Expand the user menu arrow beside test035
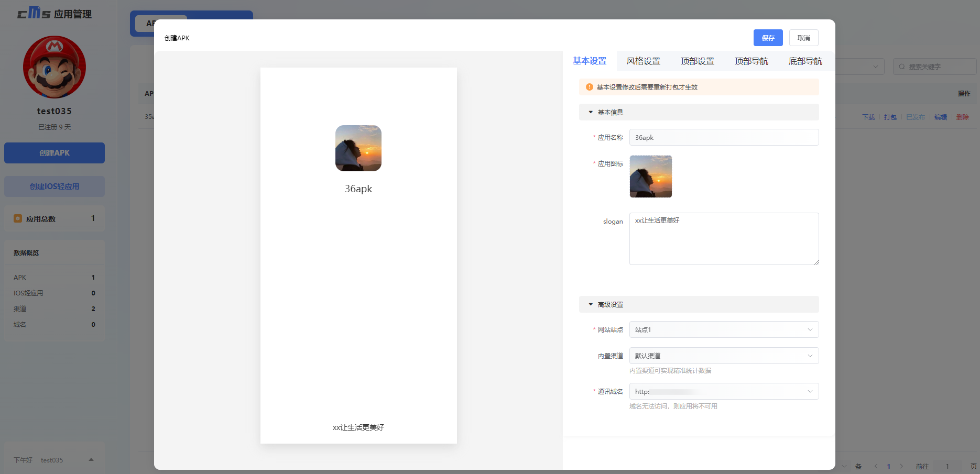This screenshot has height=474, width=980. (x=91, y=460)
